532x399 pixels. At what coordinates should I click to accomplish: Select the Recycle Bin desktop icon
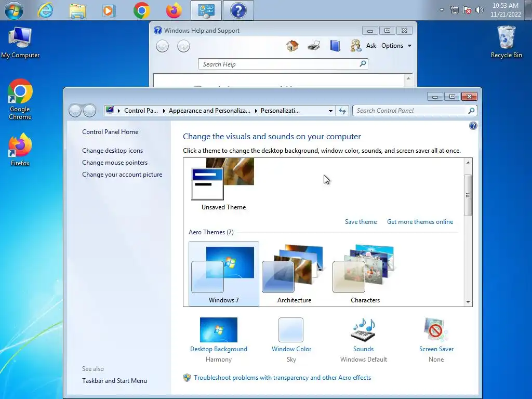[x=506, y=42]
